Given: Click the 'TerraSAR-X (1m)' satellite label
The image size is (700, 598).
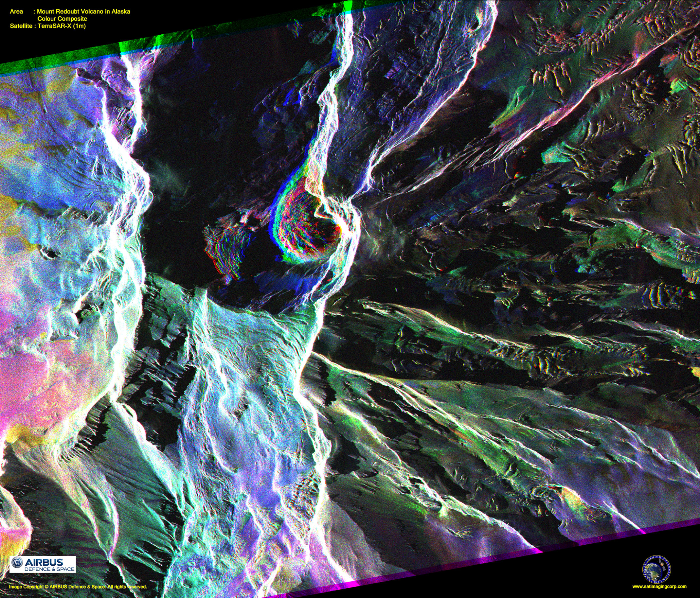Looking at the screenshot, I should (x=63, y=26).
